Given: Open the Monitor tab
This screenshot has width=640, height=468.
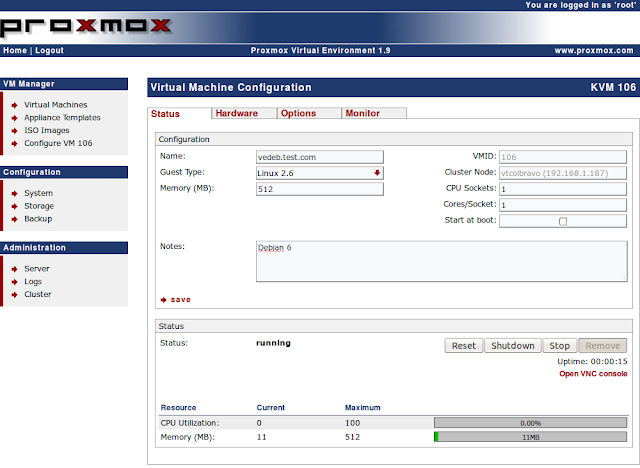Looking at the screenshot, I should point(374,113).
